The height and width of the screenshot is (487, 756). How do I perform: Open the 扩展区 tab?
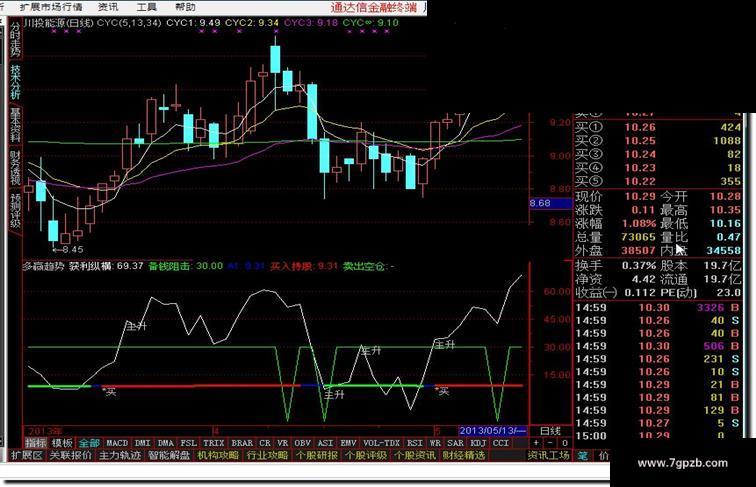click(x=27, y=455)
